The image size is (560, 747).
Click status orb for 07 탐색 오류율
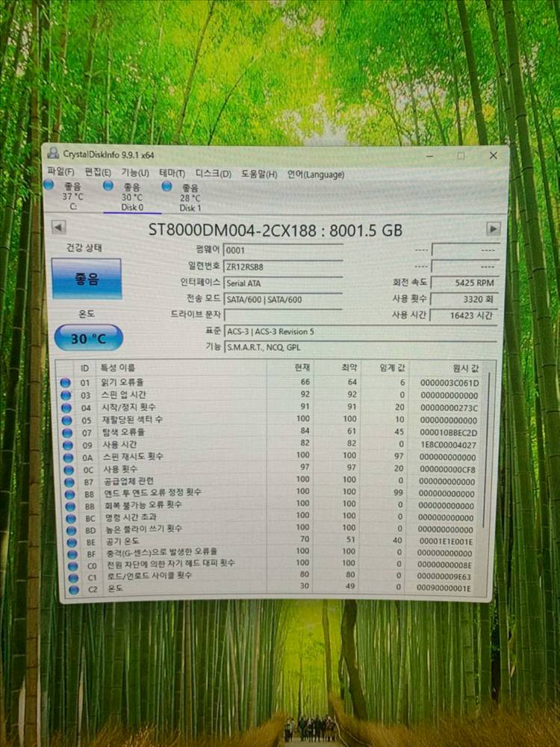point(68,433)
